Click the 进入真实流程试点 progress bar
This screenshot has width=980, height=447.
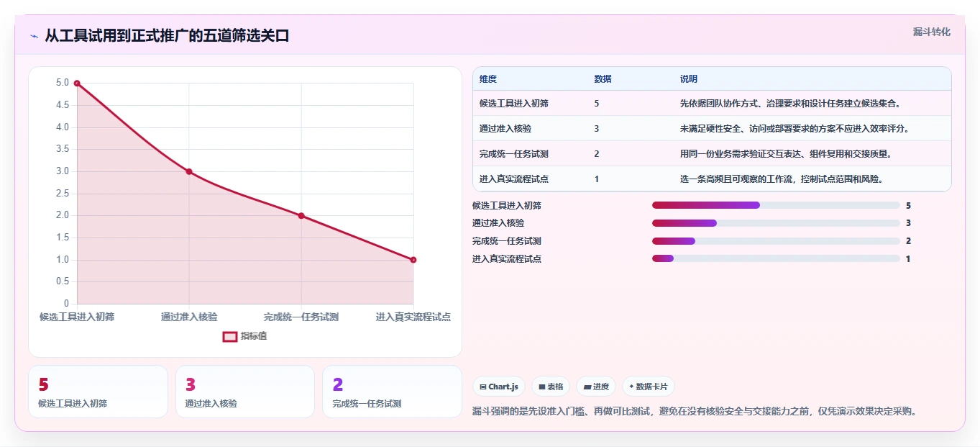pos(776,258)
